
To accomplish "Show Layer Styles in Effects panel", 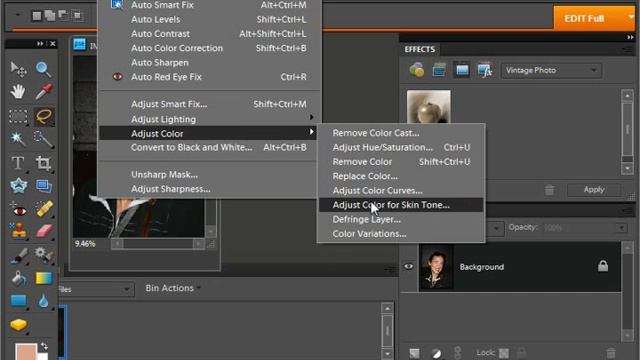I will tap(439, 70).
